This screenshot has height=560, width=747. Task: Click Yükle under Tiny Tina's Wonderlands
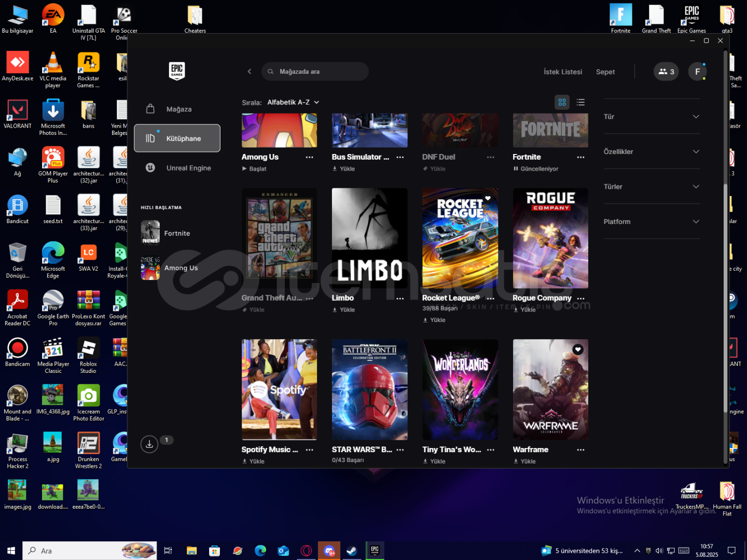click(434, 461)
